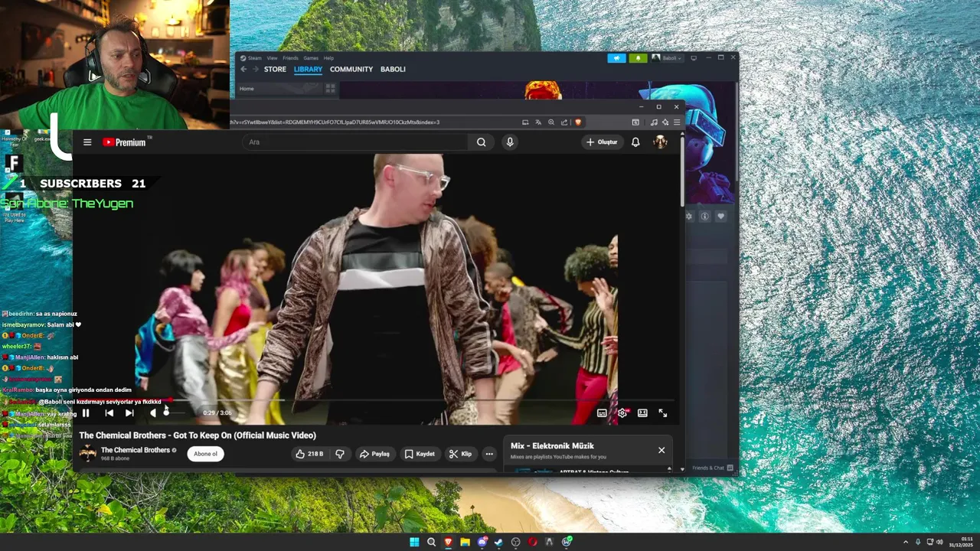The height and width of the screenshot is (551, 980).
Task: Open browser screen cast icon in address bar
Action: coord(525,122)
